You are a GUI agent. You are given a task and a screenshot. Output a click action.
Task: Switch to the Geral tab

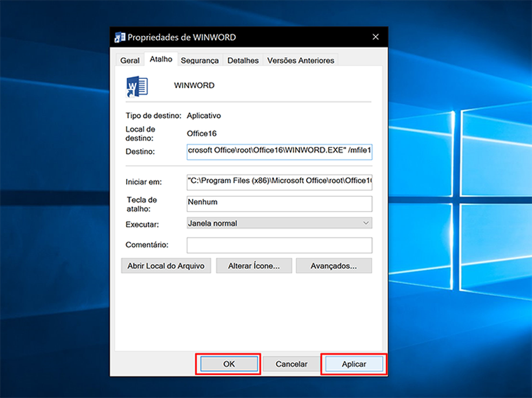pyautogui.click(x=130, y=61)
